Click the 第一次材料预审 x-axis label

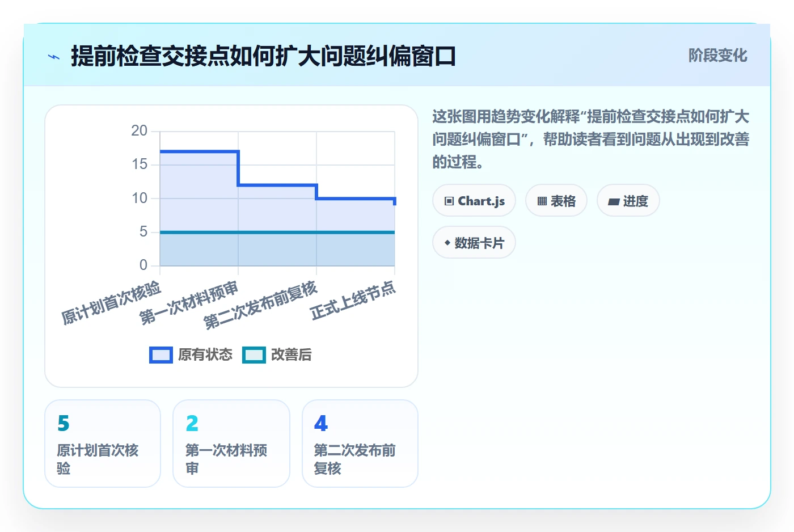(189, 303)
